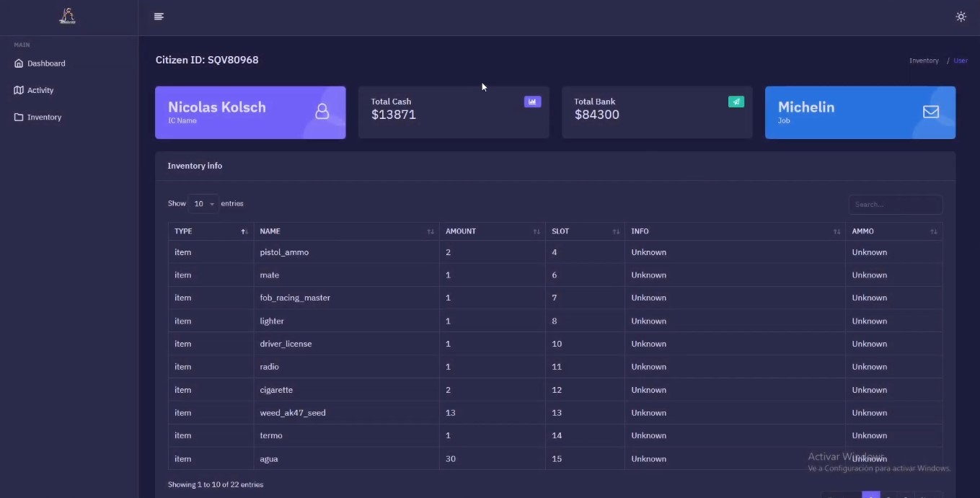Click the chart icon on Total Cash card
Screen dimensions: 980x498
click(x=532, y=102)
